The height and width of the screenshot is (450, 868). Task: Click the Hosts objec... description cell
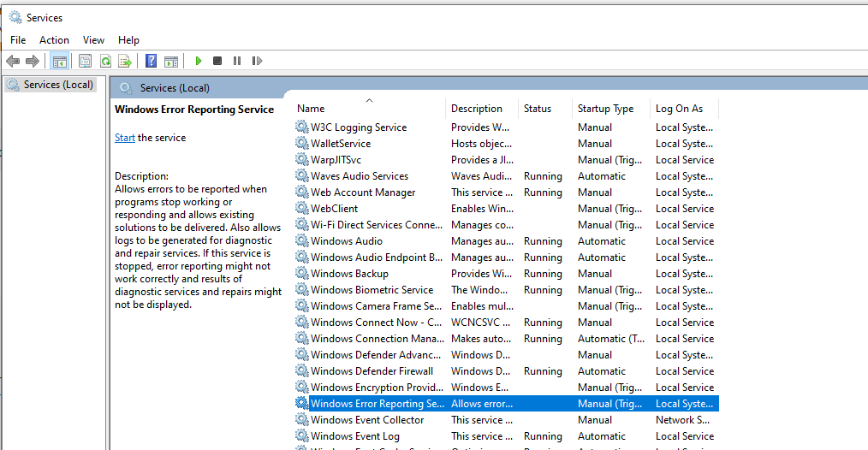[482, 144]
